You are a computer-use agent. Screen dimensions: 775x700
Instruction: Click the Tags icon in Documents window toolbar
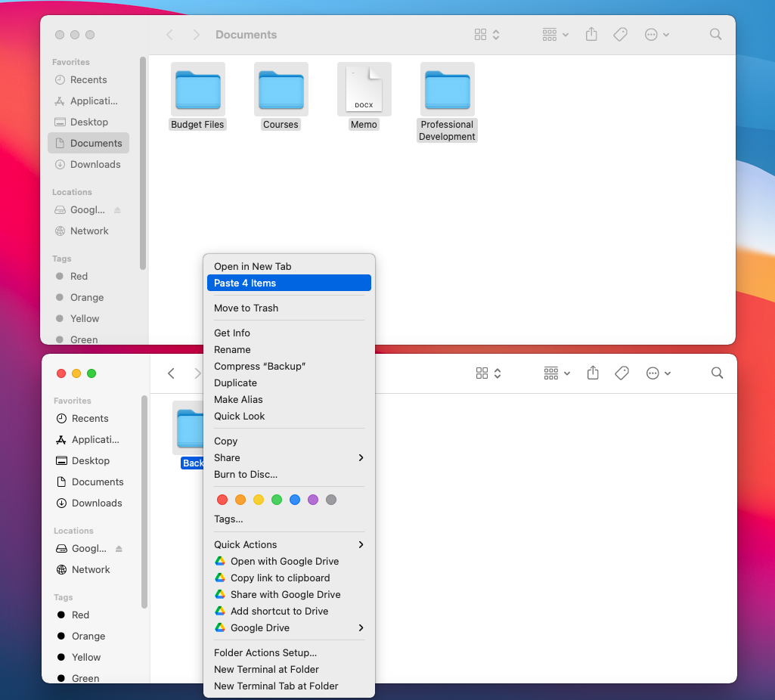pos(621,35)
